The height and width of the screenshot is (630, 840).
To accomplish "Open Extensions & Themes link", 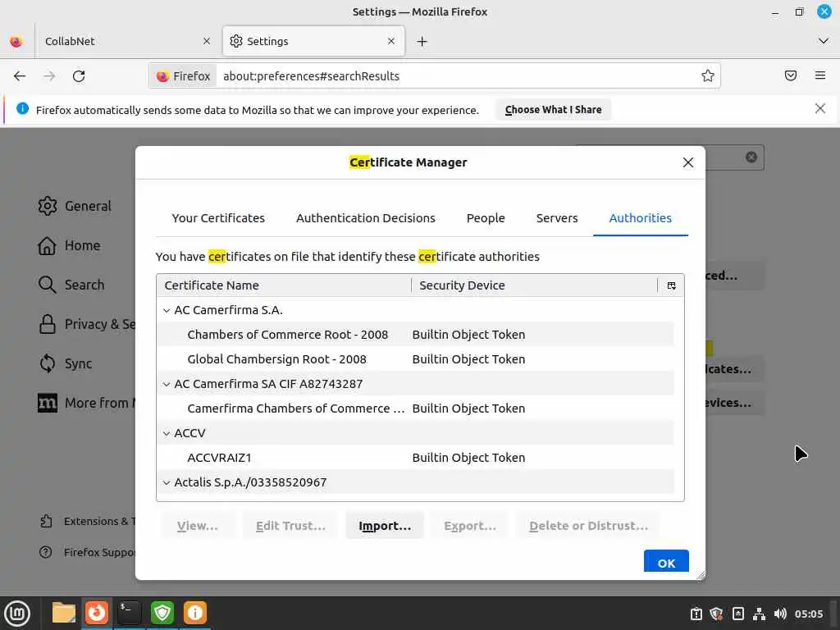I will tap(89, 521).
